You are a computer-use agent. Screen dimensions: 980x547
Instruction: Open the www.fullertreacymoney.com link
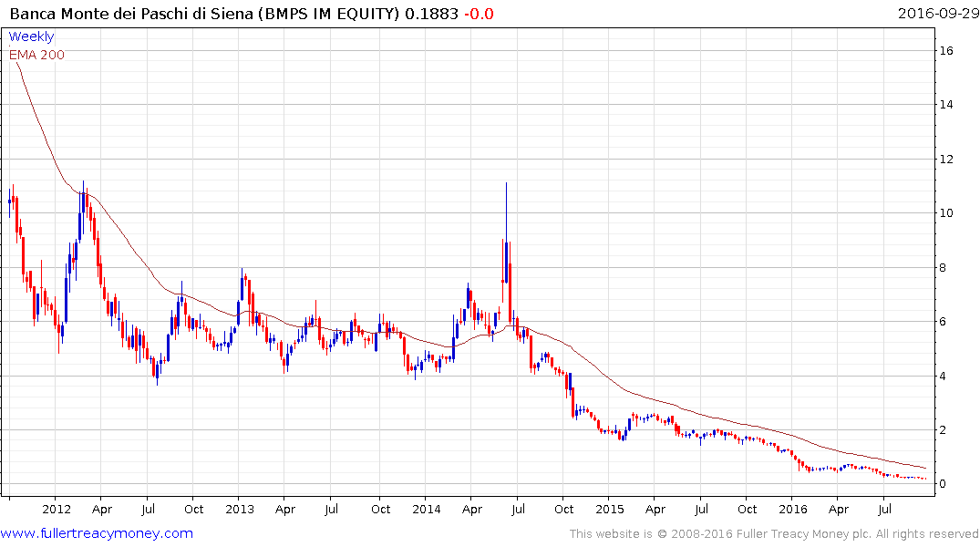pos(97,533)
